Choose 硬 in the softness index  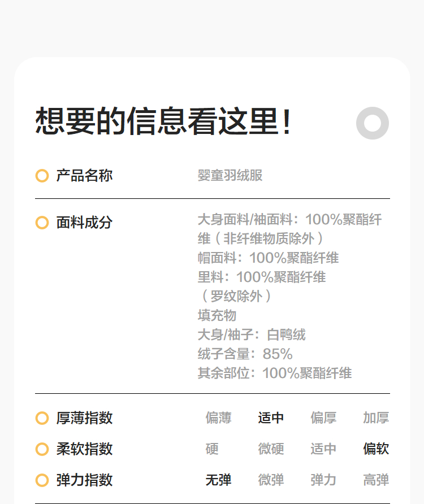[212, 449]
